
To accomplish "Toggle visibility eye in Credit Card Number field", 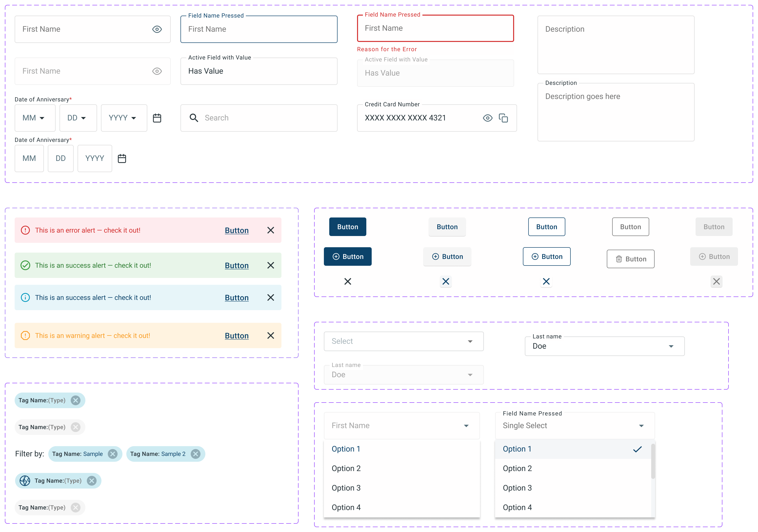I will 487,118.
